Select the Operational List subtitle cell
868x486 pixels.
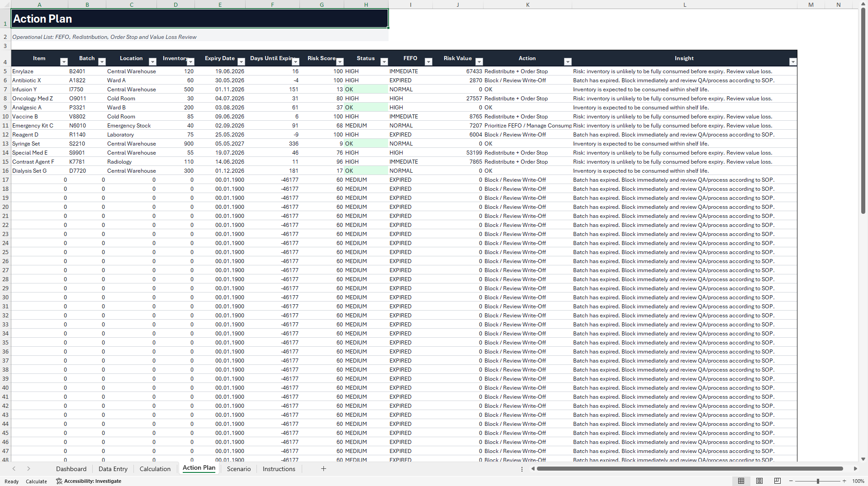199,37
